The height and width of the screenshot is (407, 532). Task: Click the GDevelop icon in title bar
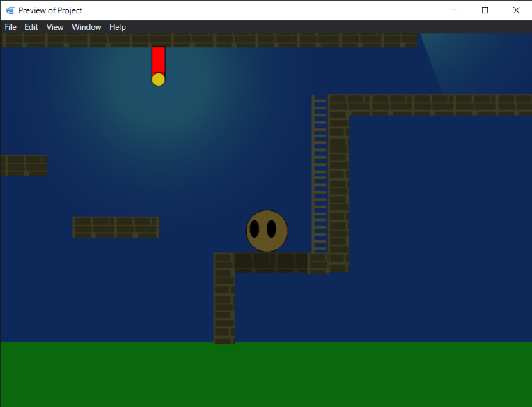(x=10, y=10)
